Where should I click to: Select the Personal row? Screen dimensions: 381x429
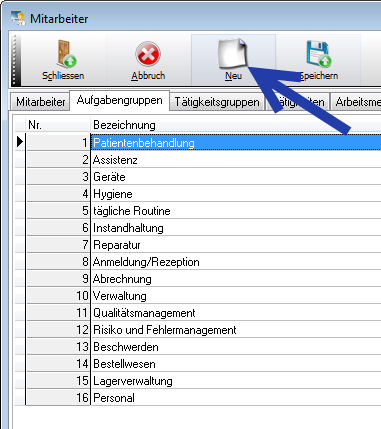pos(236,398)
